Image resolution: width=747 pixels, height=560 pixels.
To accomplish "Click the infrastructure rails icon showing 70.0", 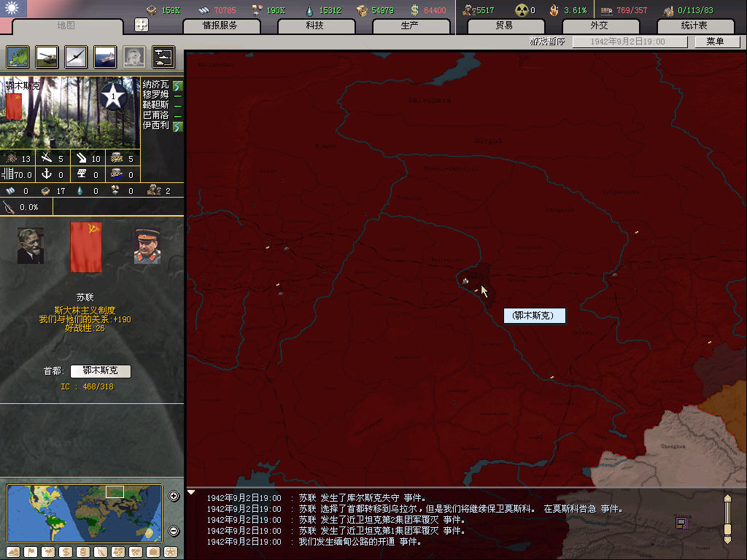I will (x=7, y=174).
